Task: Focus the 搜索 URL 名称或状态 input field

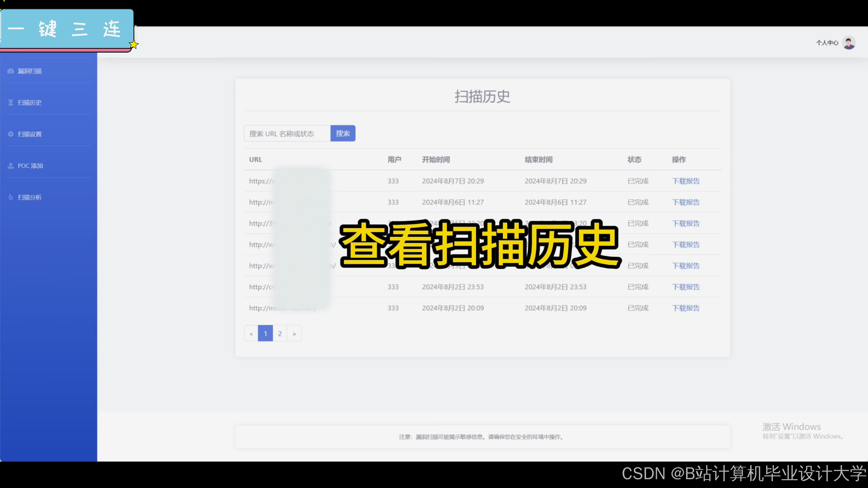Action: click(x=287, y=134)
